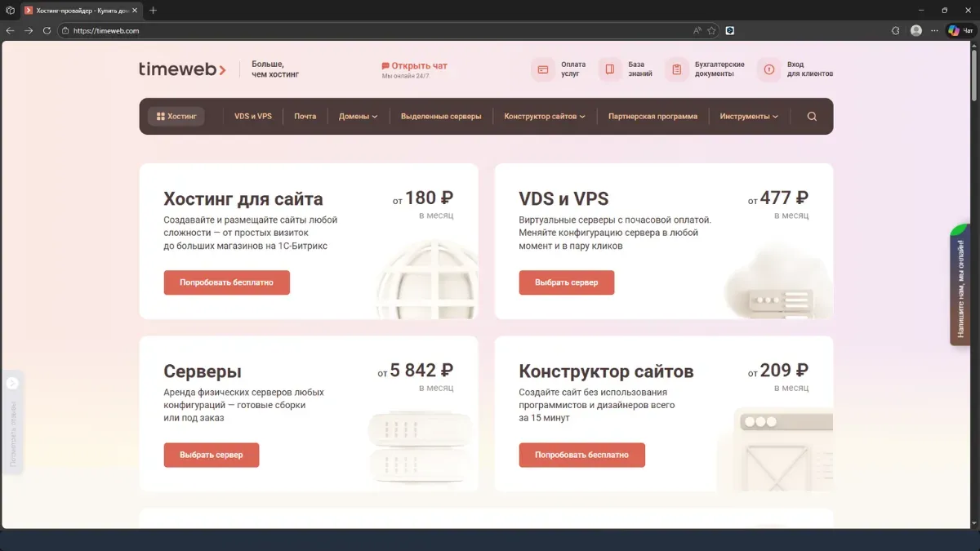Expand the Конструктор сайтов dropdown
This screenshot has height=551, width=980.
(x=544, y=116)
